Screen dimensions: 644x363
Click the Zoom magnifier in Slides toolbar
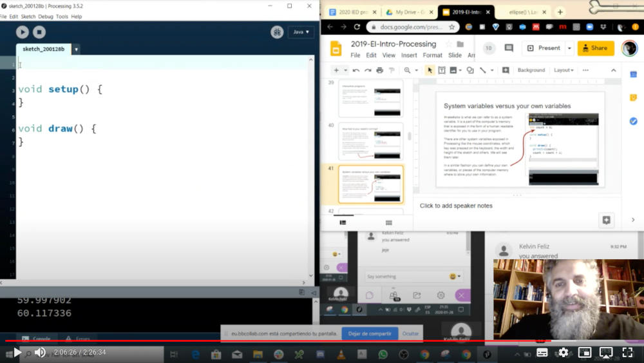[407, 70]
